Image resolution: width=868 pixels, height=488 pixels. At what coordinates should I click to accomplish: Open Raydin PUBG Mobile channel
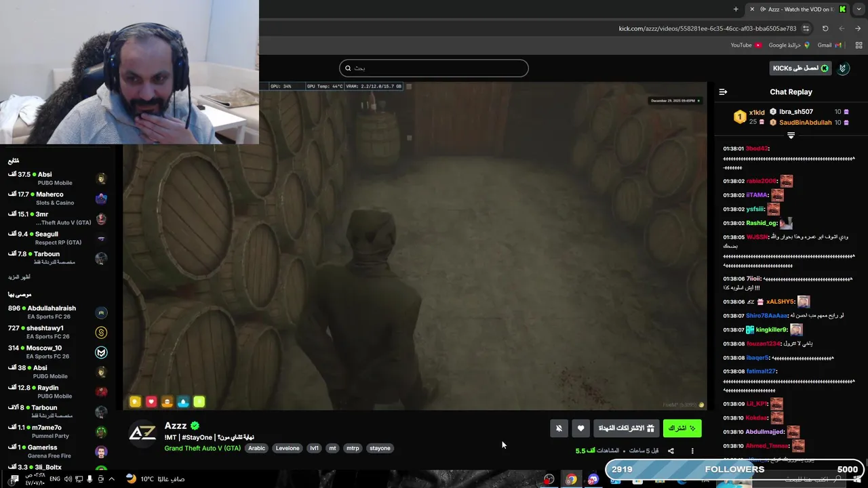(58, 392)
